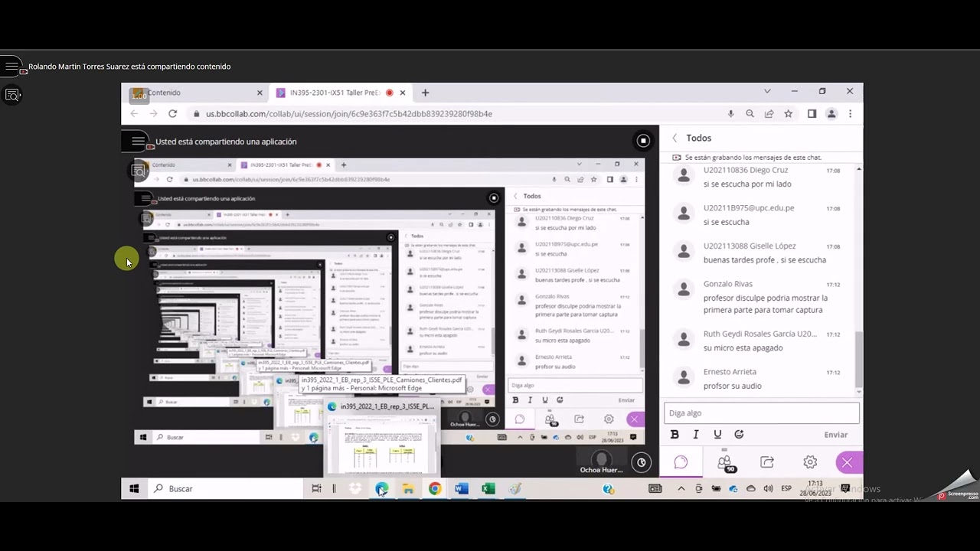Click the volume speaker tray icon
This screenshot has width=980, height=551.
coord(768,488)
